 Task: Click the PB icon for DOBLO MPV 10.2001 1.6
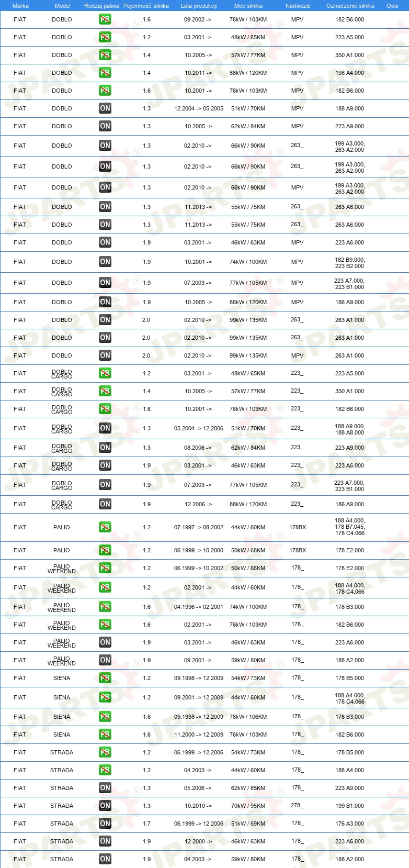[105, 91]
